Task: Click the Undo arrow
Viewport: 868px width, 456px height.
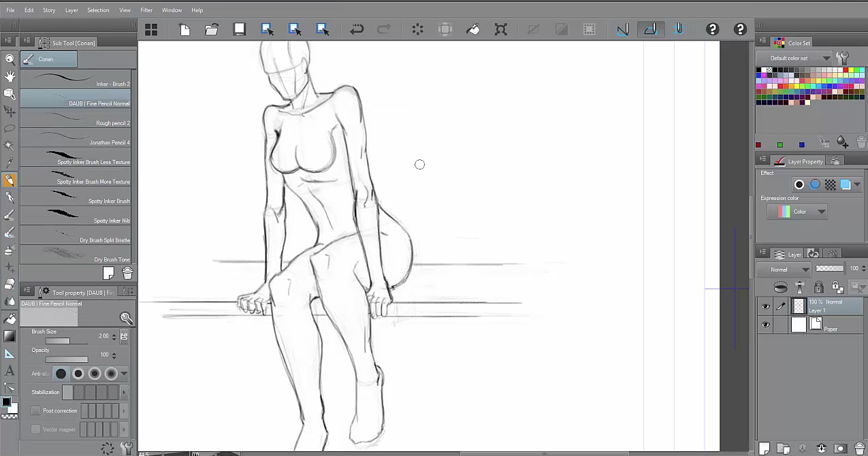Action: click(356, 29)
